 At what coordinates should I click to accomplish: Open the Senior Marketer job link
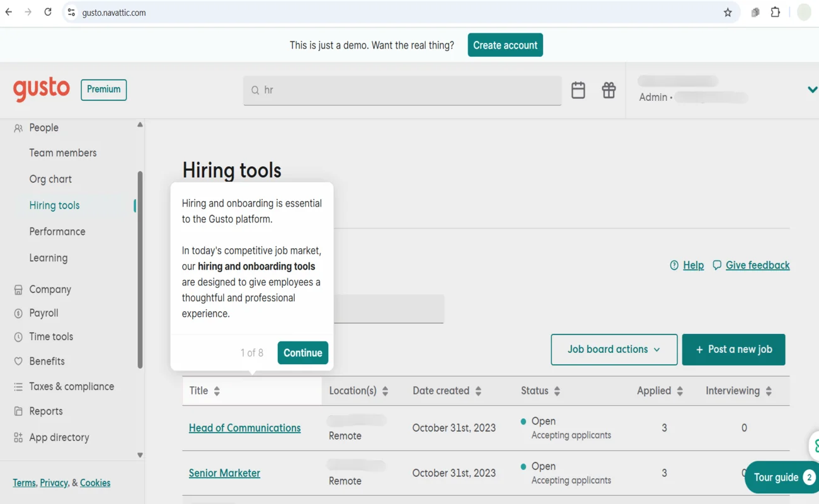[x=224, y=473]
